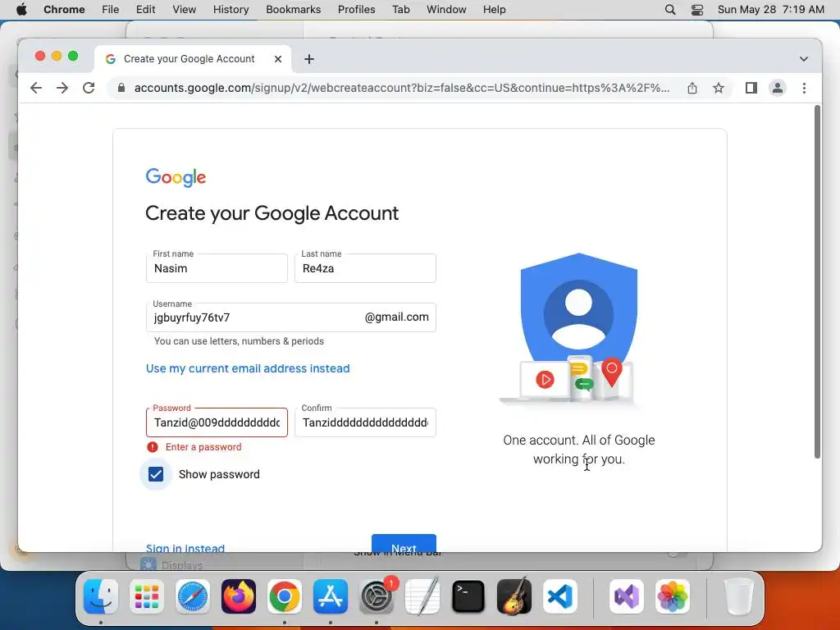840x630 pixels.
Task: Toggle the Chrome side panel icon
Action: click(751, 88)
